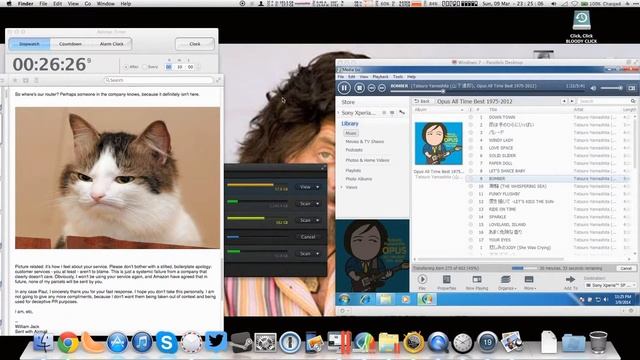Image resolution: width=640 pixels, height=360 pixels.
Task: Switch to Alarm Clock tab in timer
Action: [111, 44]
